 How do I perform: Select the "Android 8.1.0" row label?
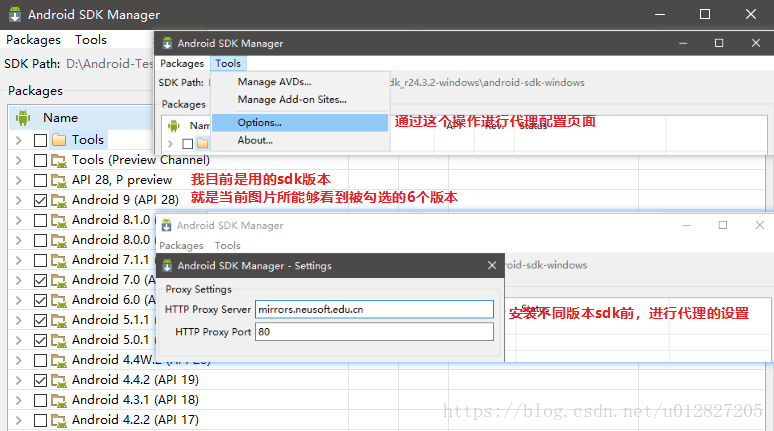pos(111,220)
